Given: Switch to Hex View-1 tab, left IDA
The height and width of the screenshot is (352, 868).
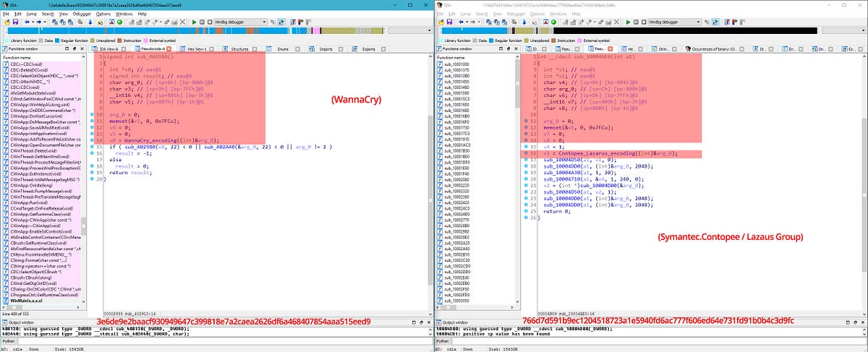Looking at the screenshot, I should [196, 49].
